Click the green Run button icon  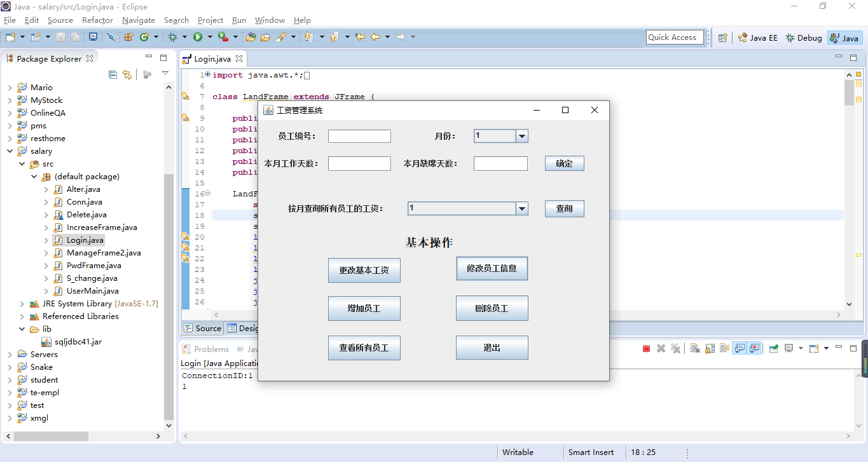click(x=198, y=37)
